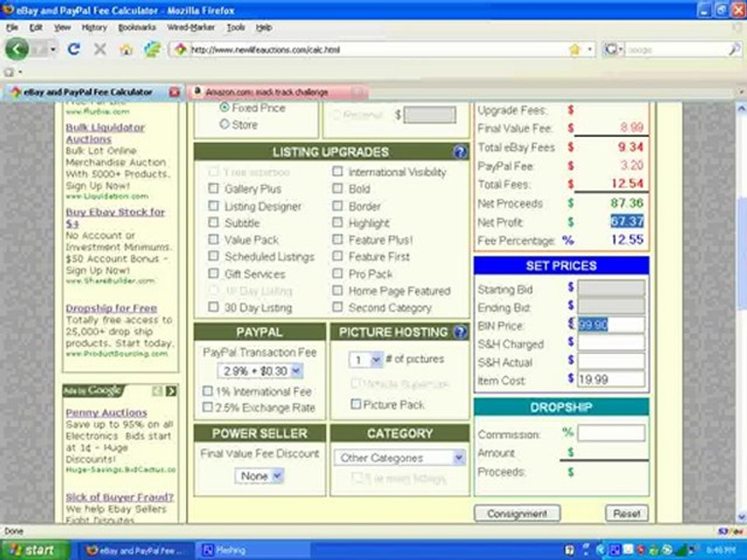The width and height of the screenshot is (747, 560).
Task: Open the Tools menu
Action: coord(235,28)
